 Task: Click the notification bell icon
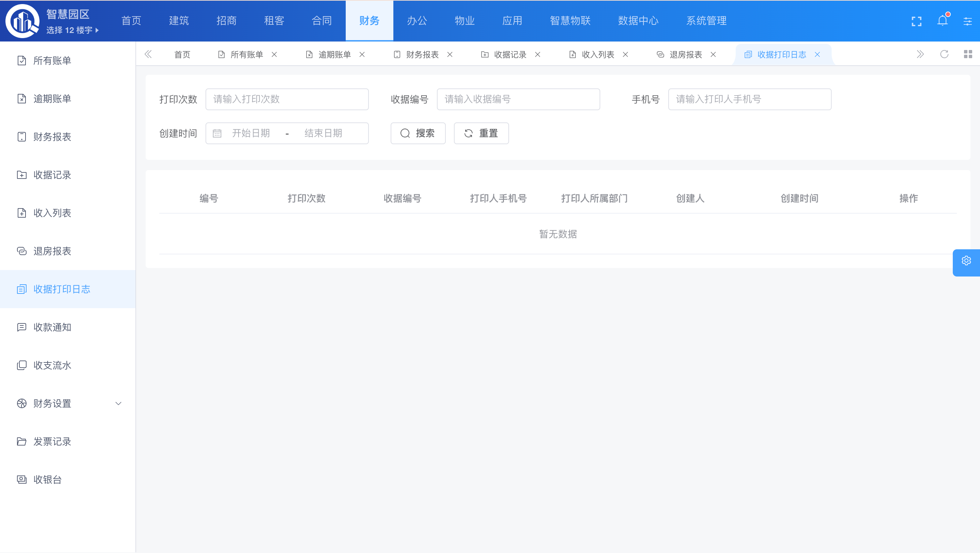coord(942,21)
